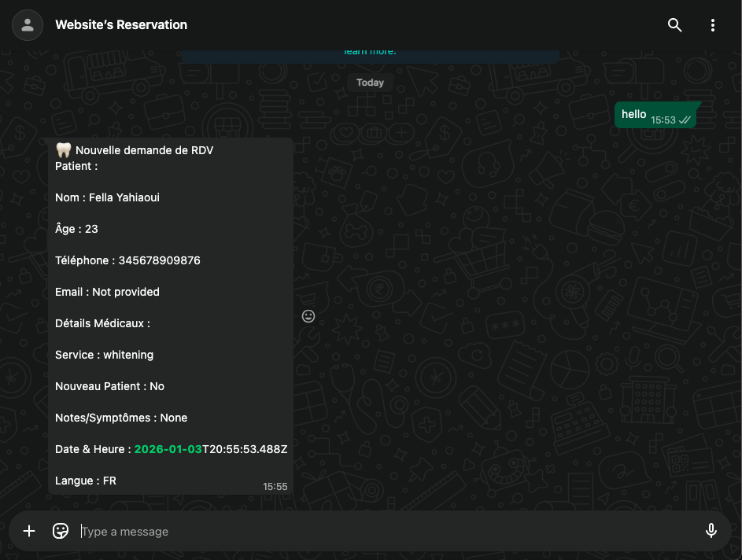Click the contact's profile avatar
This screenshot has width=742, height=560.
[27, 24]
